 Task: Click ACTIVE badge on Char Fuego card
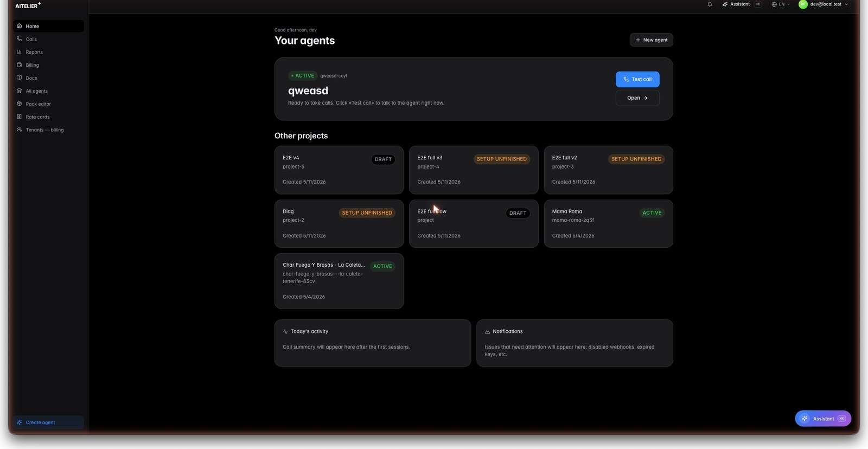tap(382, 266)
